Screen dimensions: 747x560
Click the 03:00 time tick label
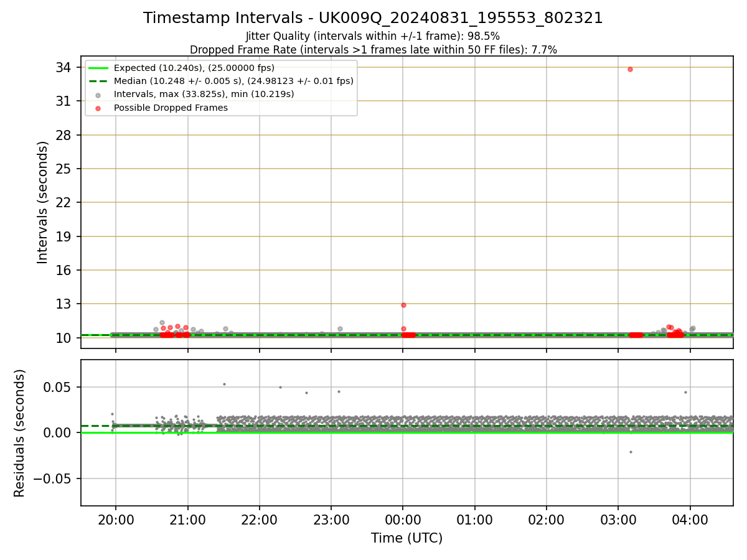pos(618,520)
